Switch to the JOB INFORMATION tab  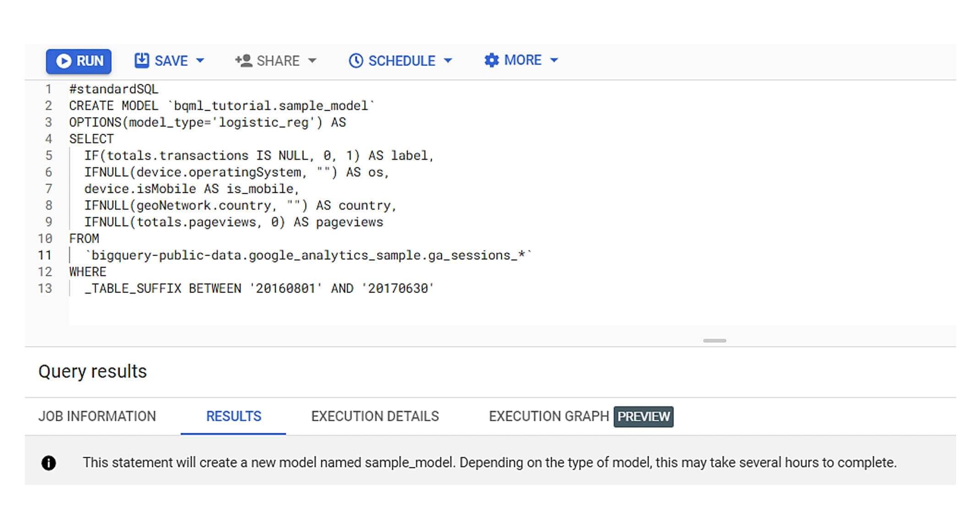tap(97, 415)
